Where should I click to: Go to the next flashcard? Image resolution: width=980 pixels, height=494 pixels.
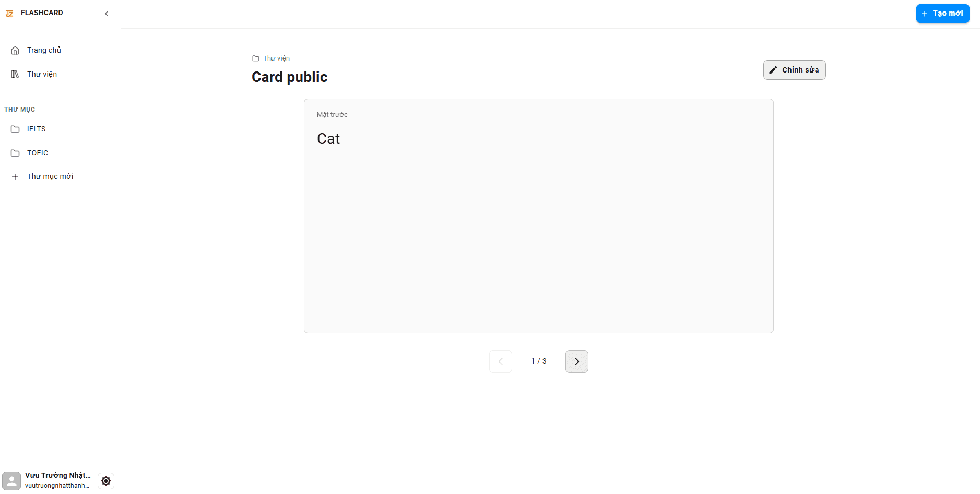[x=576, y=362]
